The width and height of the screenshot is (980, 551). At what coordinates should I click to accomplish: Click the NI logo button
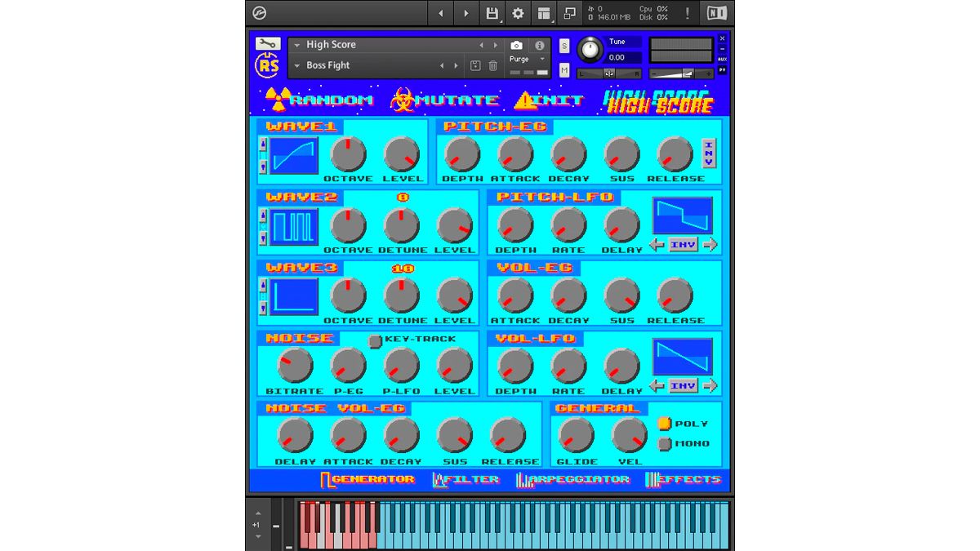click(x=717, y=13)
